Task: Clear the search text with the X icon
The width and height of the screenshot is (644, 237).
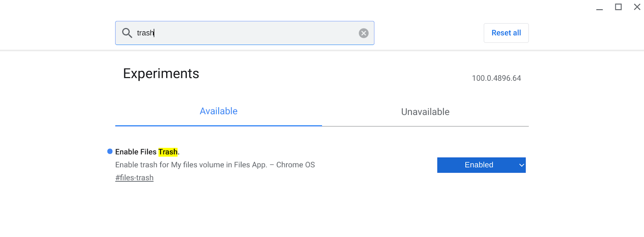Action: pos(363,33)
